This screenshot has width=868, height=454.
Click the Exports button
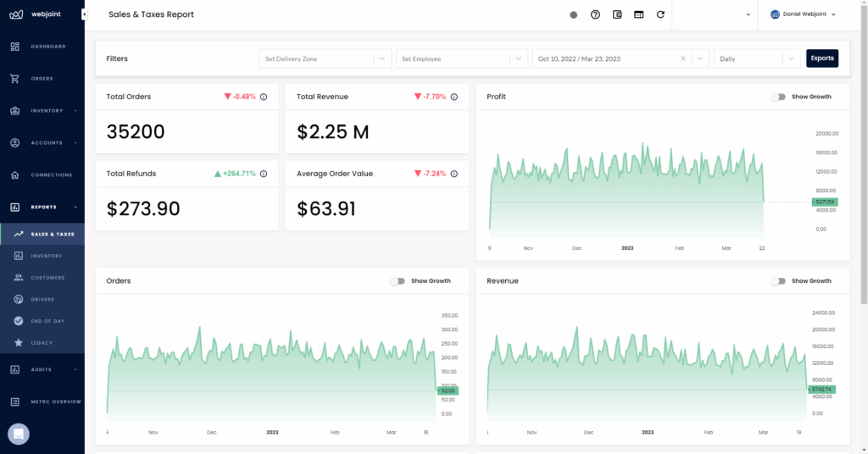click(x=821, y=58)
